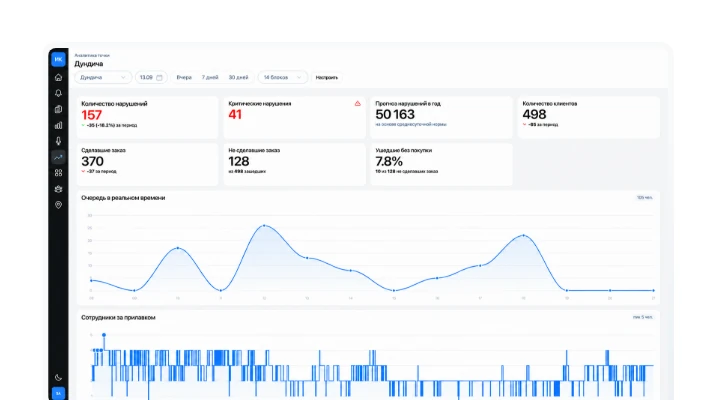Open the four-squares grid icon
Image resolution: width=716 pixels, height=400 pixels.
tap(58, 173)
